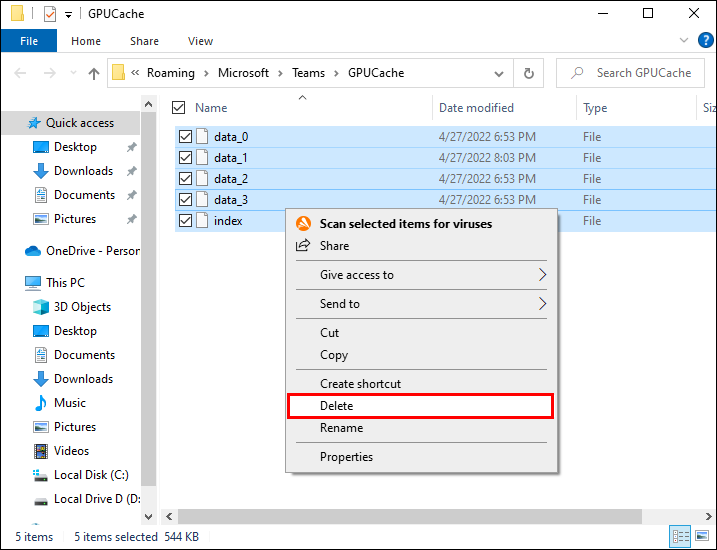
Task: Select Scan selected items for viruses
Action: [405, 224]
